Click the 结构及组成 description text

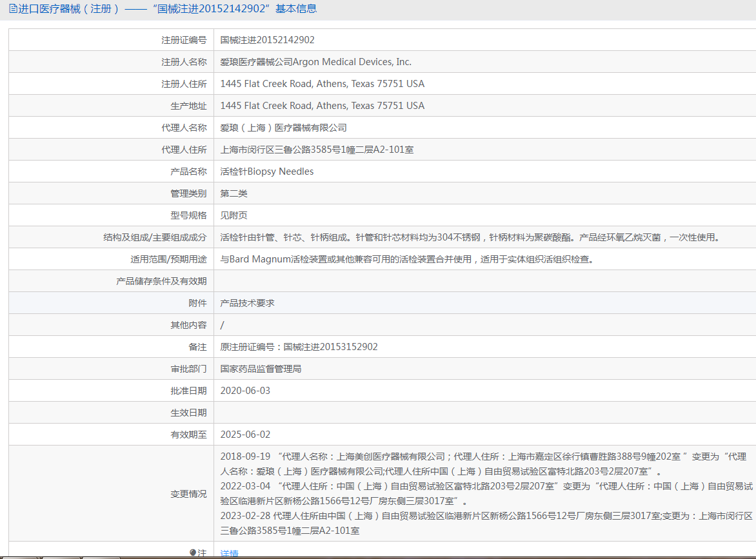coord(470,237)
